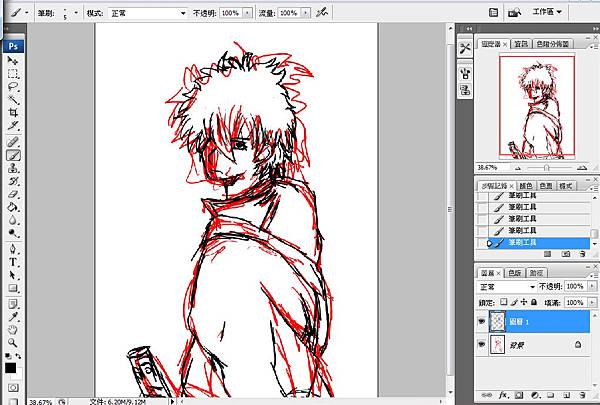The image size is (600, 405).
Task: Toggle Quick Mask mode
Action: pyautogui.click(x=13, y=388)
